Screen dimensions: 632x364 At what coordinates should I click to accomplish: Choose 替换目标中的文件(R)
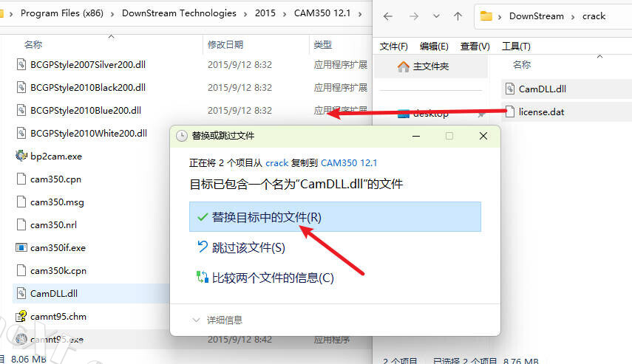pos(335,216)
